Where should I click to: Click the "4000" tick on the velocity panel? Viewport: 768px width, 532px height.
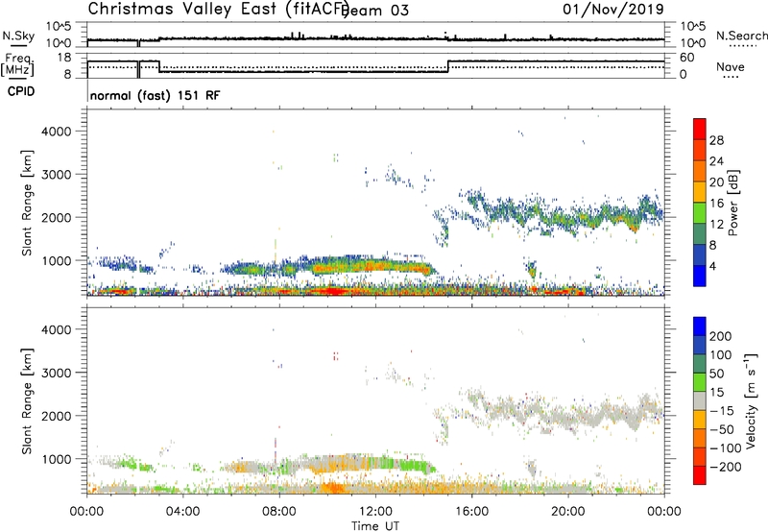[57, 329]
